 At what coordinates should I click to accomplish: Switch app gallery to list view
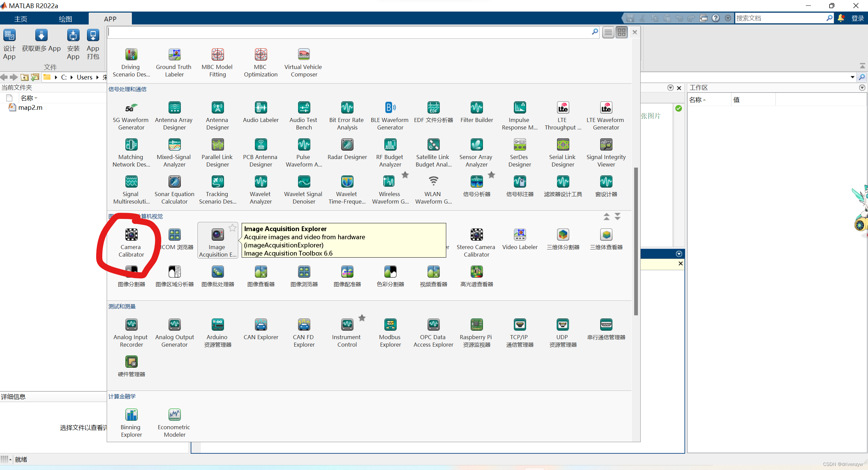tap(608, 32)
